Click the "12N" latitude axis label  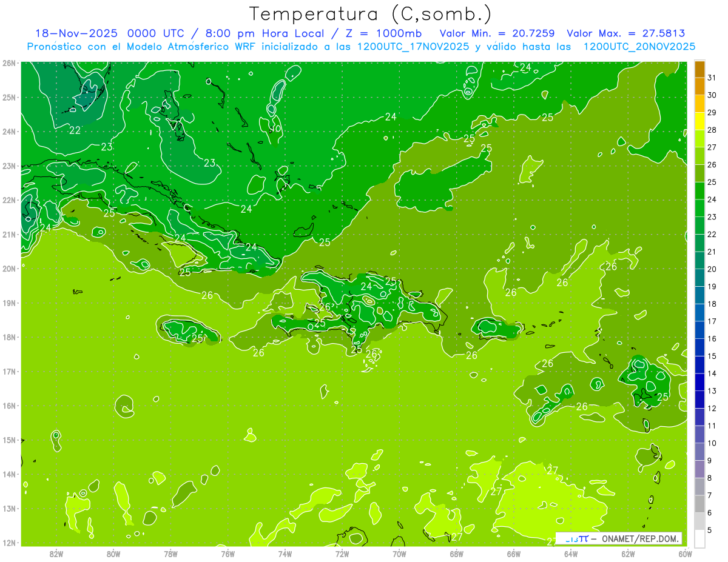pyautogui.click(x=8, y=543)
